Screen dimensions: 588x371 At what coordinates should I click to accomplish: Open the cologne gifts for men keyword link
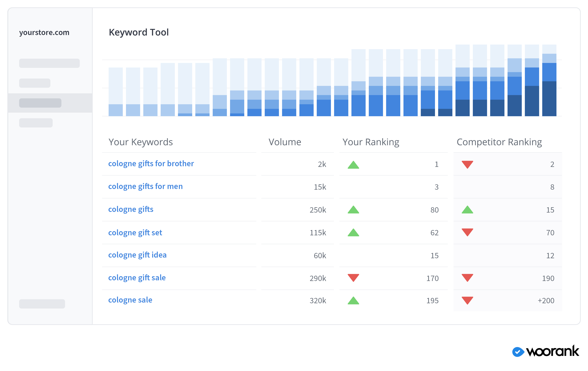pyautogui.click(x=145, y=186)
